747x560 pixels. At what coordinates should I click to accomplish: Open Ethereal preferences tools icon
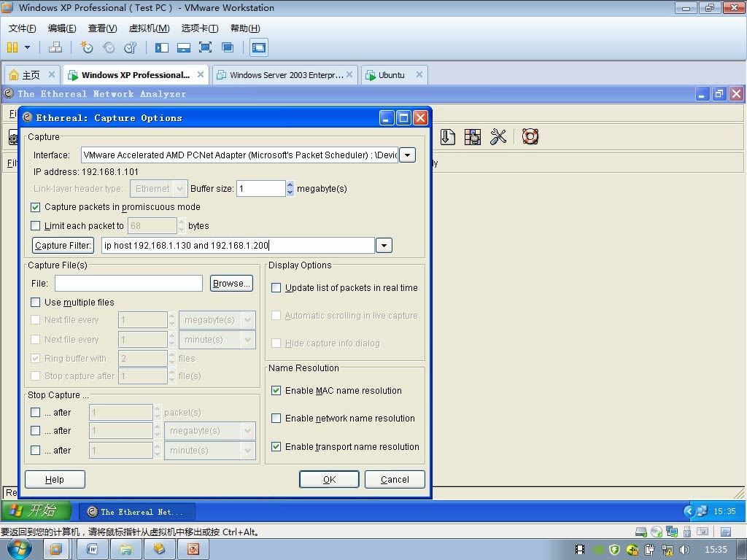[498, 137]
